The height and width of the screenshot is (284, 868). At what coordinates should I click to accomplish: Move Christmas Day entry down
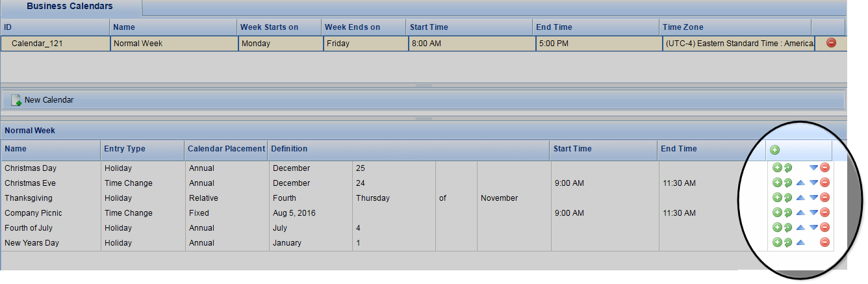pyautogui.click(x=813, y=168)
